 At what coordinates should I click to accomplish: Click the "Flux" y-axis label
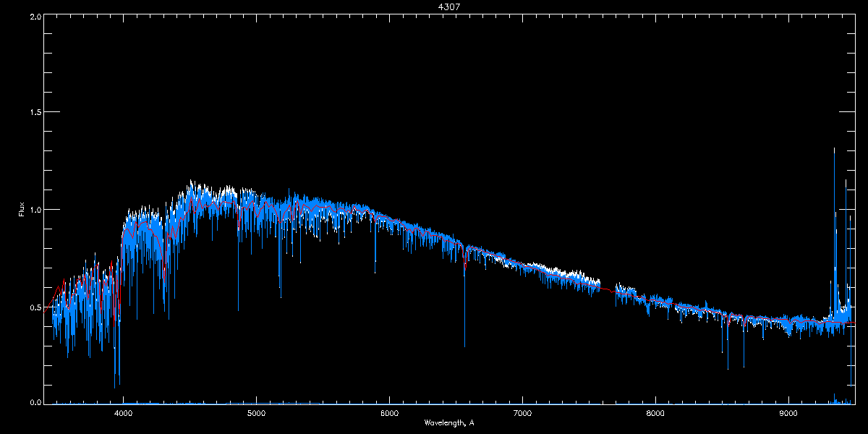tap(22, 209)
